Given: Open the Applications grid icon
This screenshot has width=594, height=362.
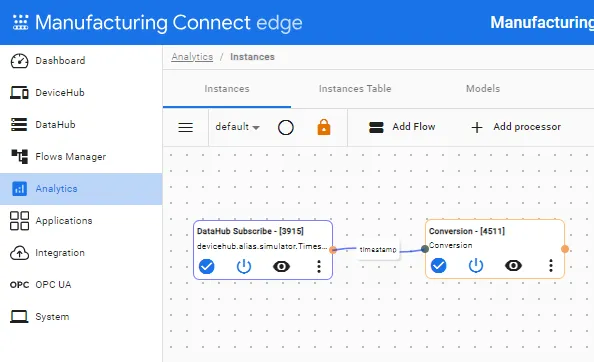Looking at the screenshot, I should [x=19, y=221].
